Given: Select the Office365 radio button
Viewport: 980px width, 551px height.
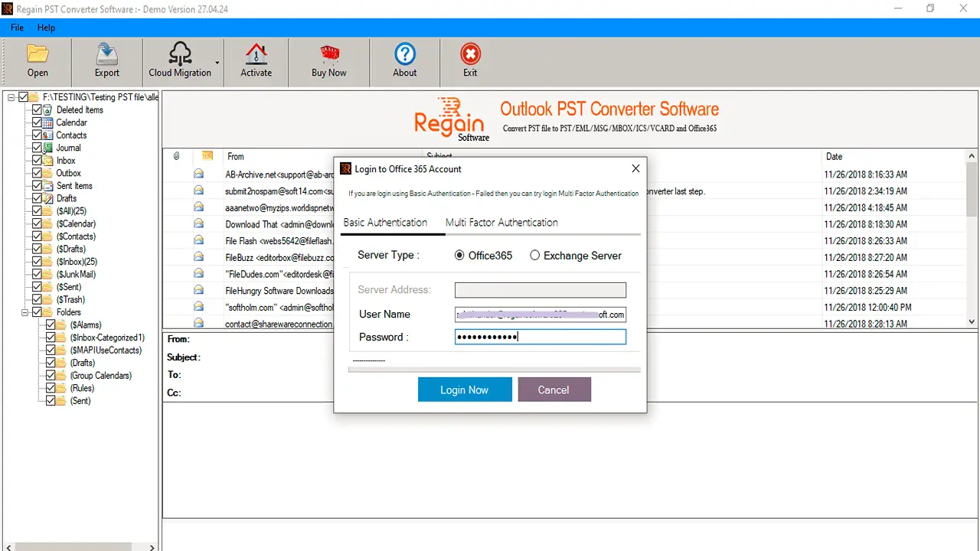Looking at the screenshot, I should click(x=459, y=256).
